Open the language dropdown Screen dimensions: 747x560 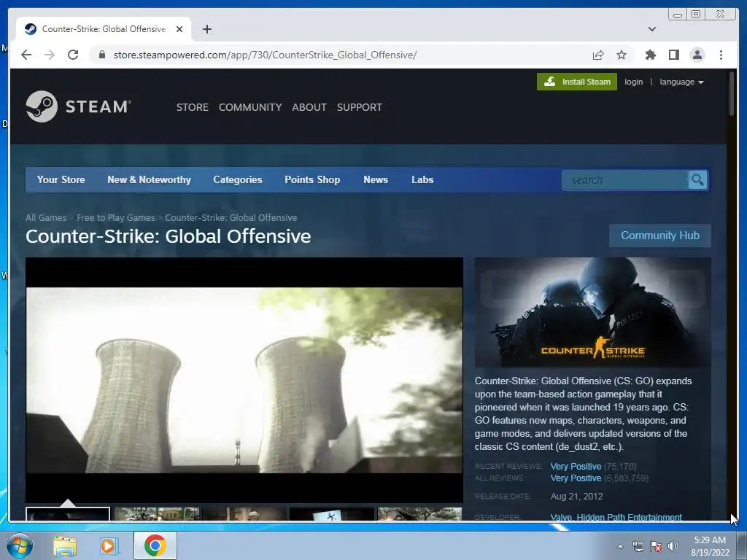[681, 82]
